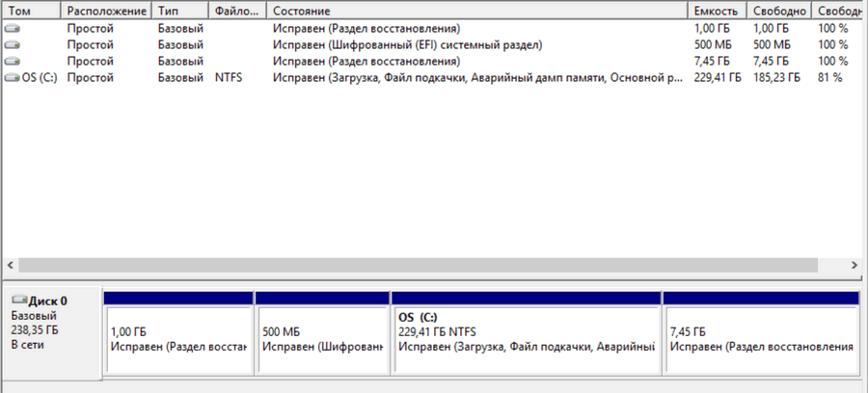
Task: Select the 7,45 ГБ recovery partition block
Action: 761,339
